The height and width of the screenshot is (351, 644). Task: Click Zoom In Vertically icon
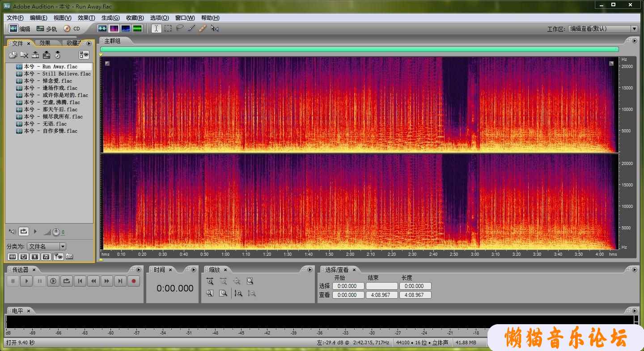pyautogui.click(x=238, y=293)
